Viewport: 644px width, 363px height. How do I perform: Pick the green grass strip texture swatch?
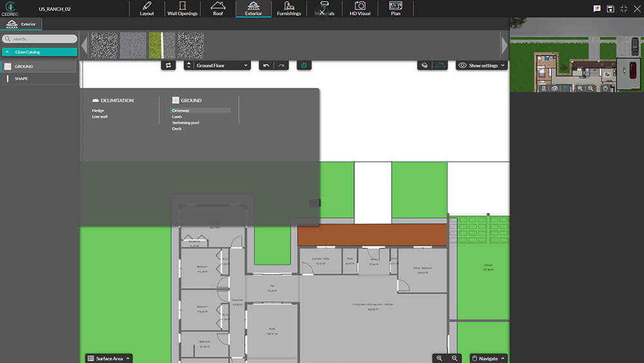click(x=162, y=45)
